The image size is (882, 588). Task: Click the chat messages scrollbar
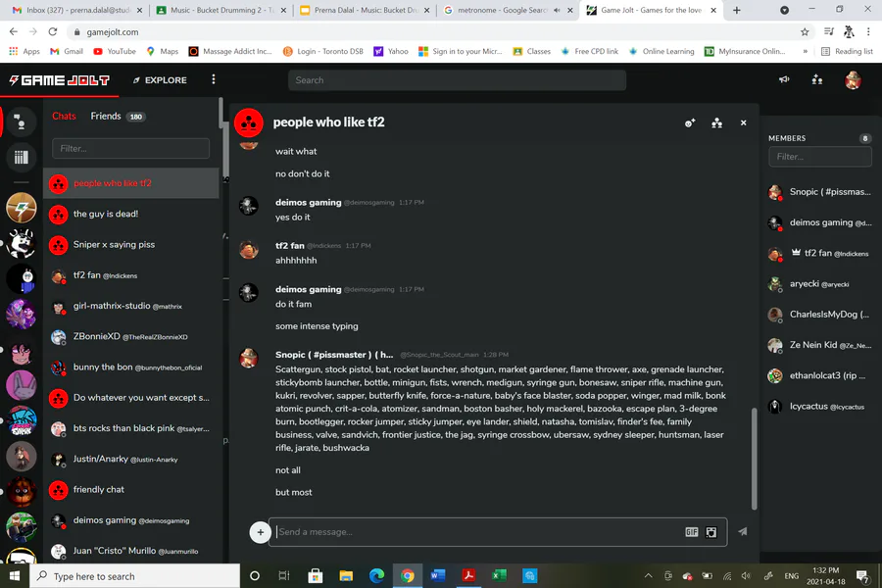[x=755, y=459]
